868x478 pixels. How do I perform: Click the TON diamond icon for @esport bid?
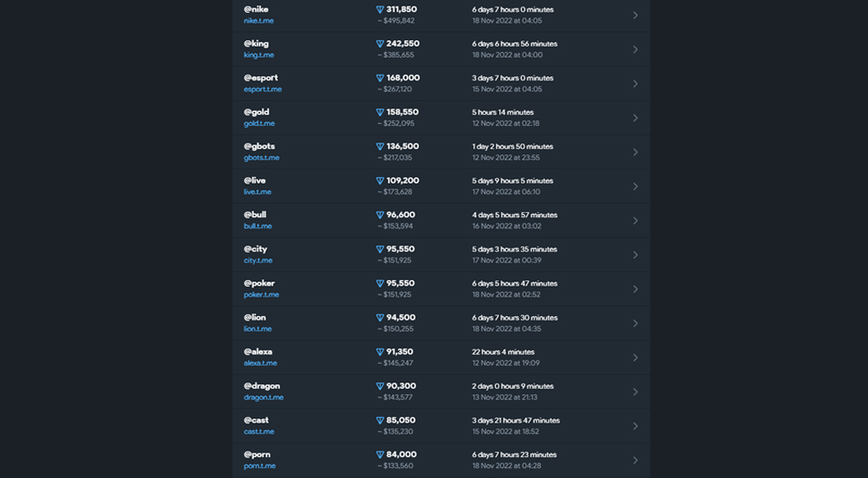click(380, 79)
